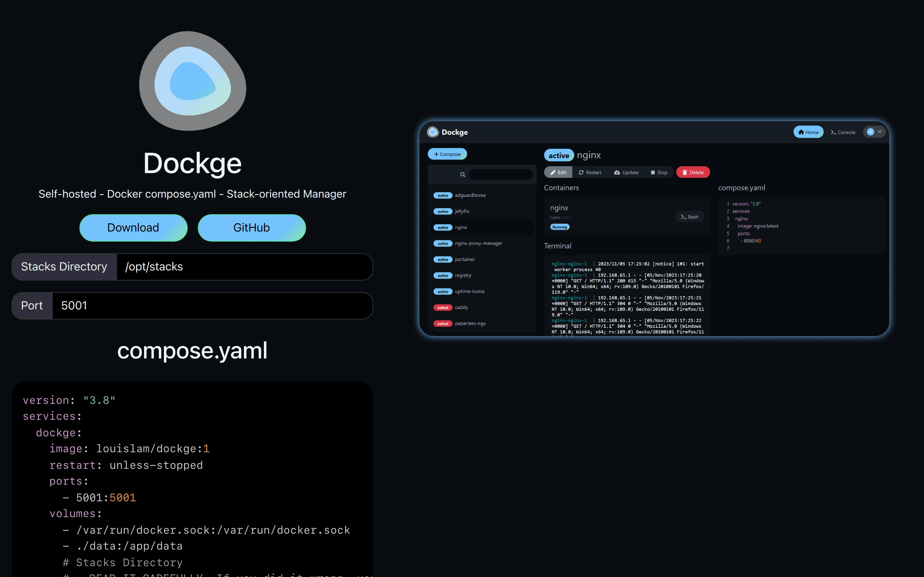The height and width of the screenshot is (577, 924).
Task: Open the GitHub link button
Action: tap(252, 228)
